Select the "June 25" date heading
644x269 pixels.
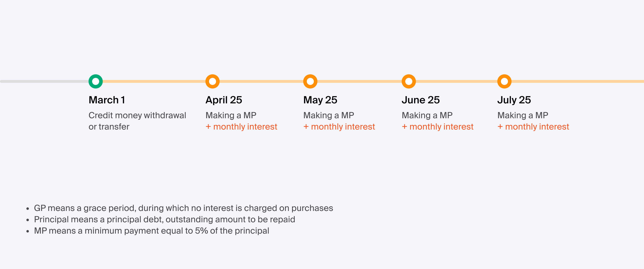click(x=421, y=100)
